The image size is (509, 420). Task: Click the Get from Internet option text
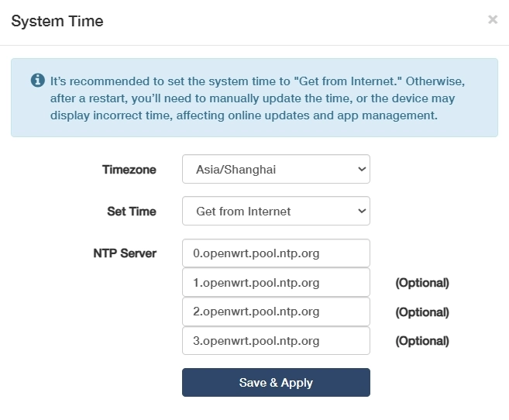pyautogui.click(x=243, y=211)
